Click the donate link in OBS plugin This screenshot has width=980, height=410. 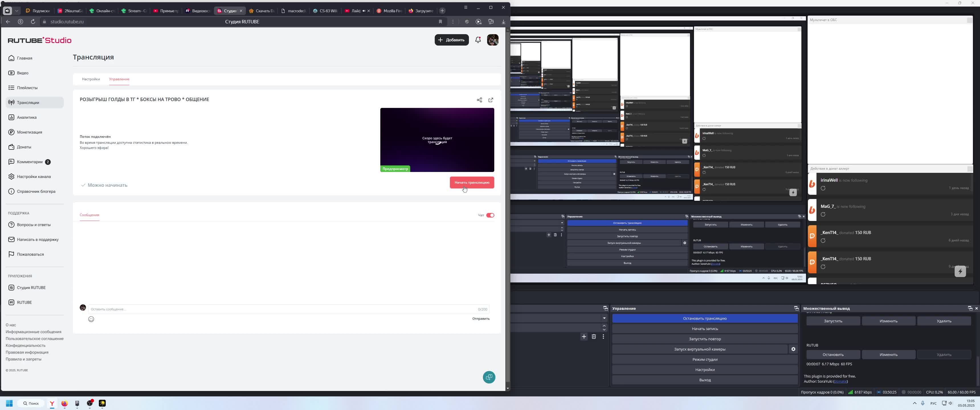click(x=840, y=382)
